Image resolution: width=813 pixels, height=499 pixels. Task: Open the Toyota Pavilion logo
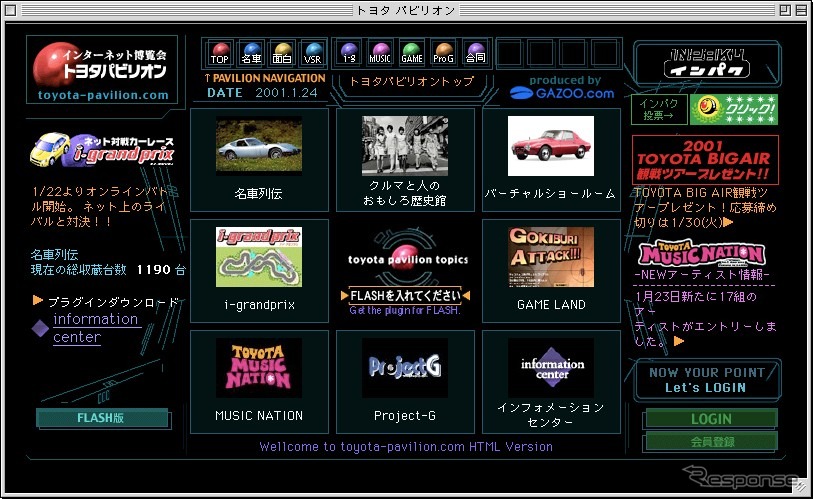(102, 70)
